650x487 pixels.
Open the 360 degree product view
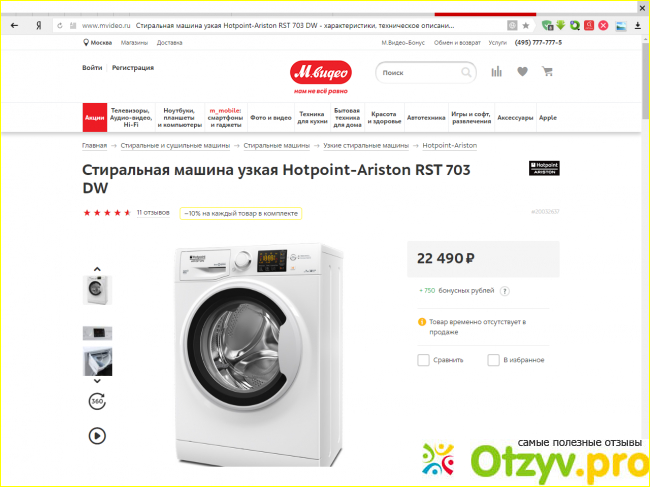[97, 401]
